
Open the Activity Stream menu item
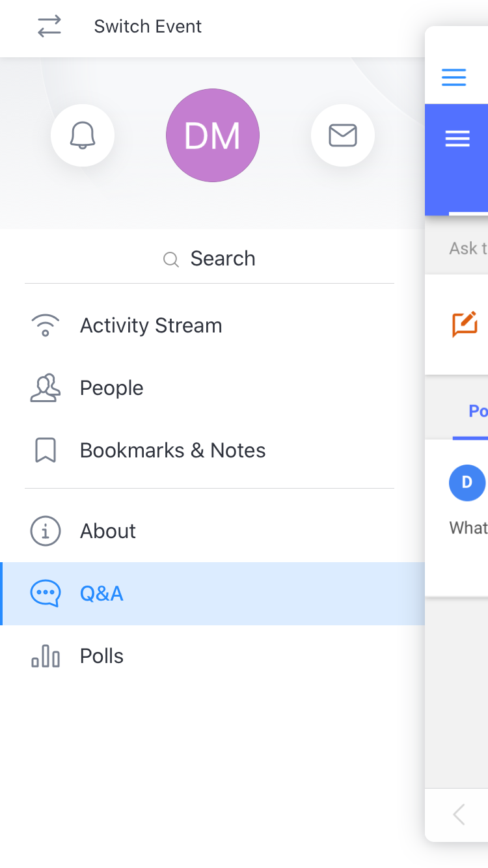[212, 325]
